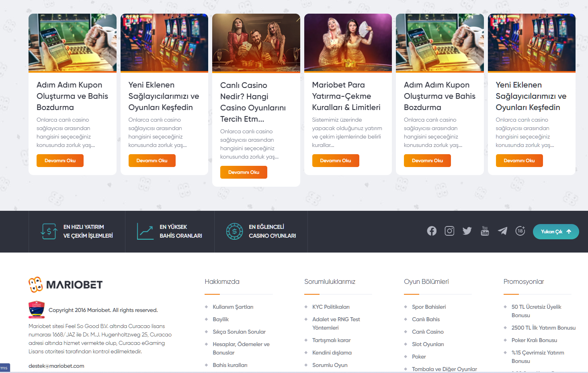Click the destek@mariobet.com email link
This screenshot has width=588, height=373.
[56, 366]
